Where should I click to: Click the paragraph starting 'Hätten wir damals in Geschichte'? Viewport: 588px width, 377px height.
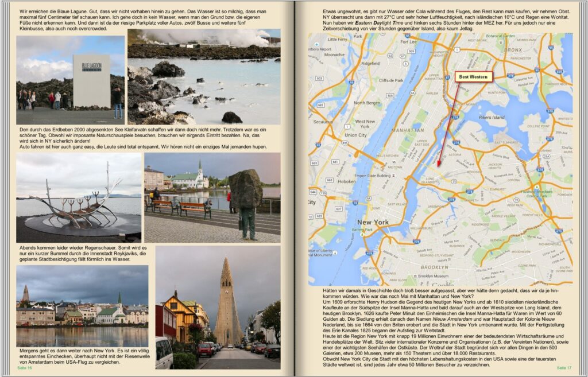[x=440, y=293]
